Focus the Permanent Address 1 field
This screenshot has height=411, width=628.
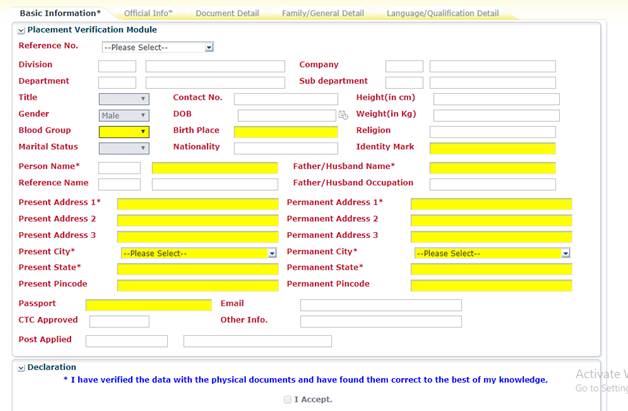pyautogui.click(x=491, y=204)
